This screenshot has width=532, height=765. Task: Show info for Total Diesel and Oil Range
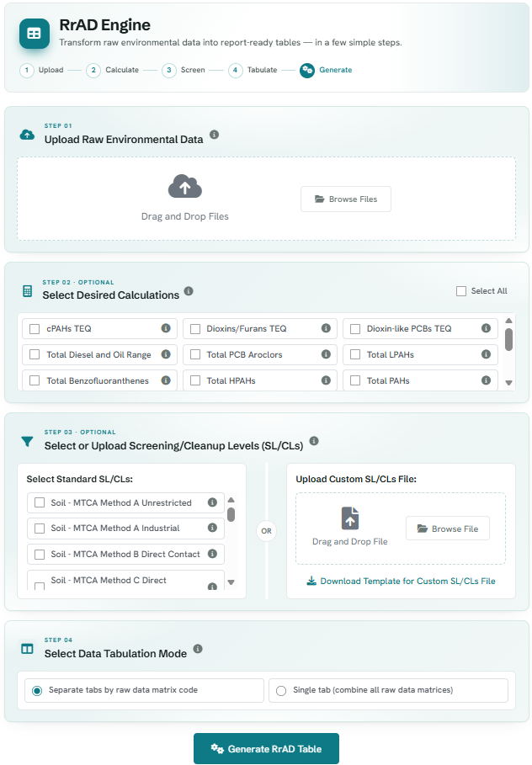(166, 354)
